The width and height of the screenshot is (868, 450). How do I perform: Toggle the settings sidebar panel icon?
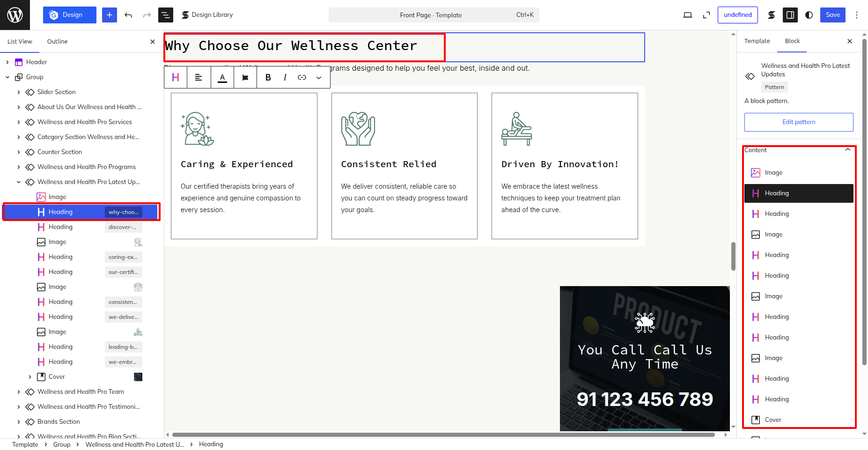click(790, 15)
